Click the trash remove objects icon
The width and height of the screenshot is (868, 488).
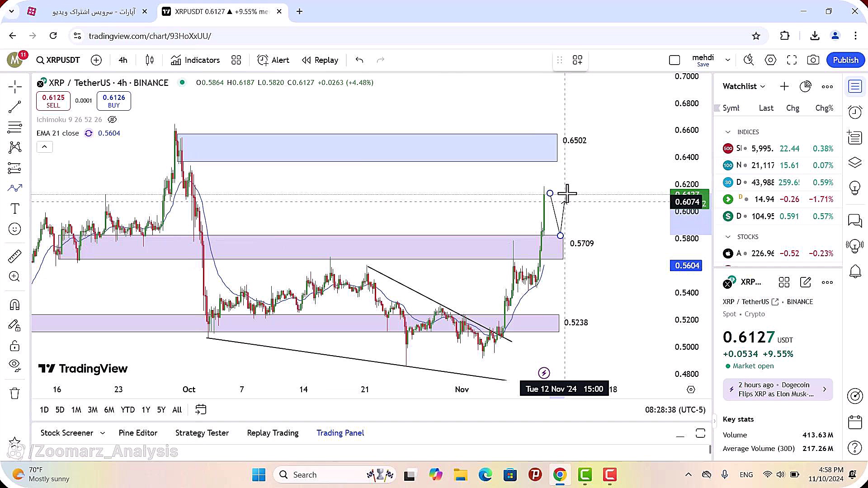click(x=14, y=393)
